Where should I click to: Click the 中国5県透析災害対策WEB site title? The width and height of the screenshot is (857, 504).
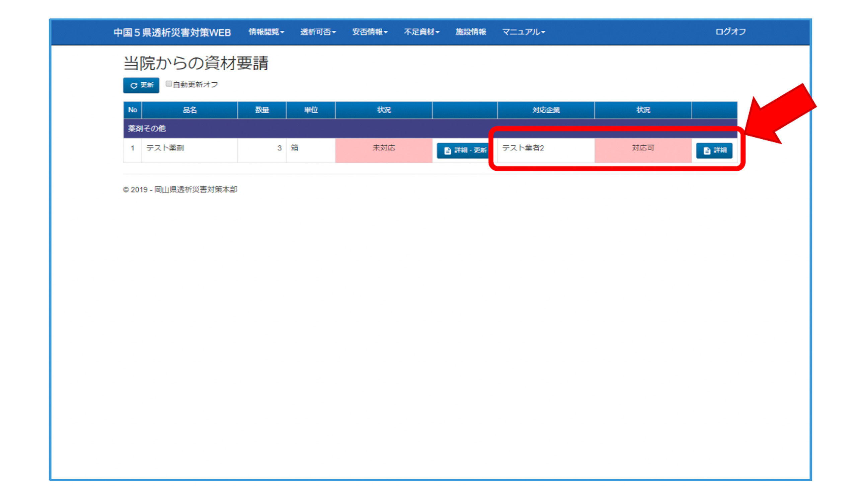click(172, 33)
